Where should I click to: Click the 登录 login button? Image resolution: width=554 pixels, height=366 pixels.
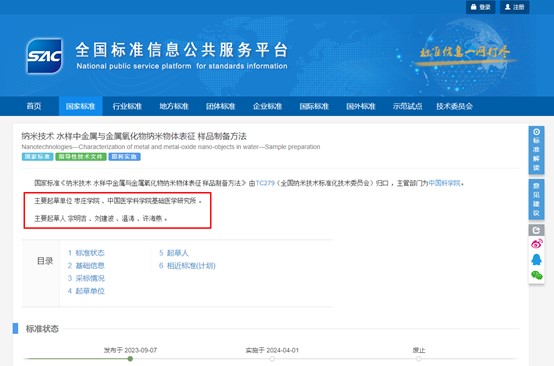pyautogui.click(x=481, y=7)
